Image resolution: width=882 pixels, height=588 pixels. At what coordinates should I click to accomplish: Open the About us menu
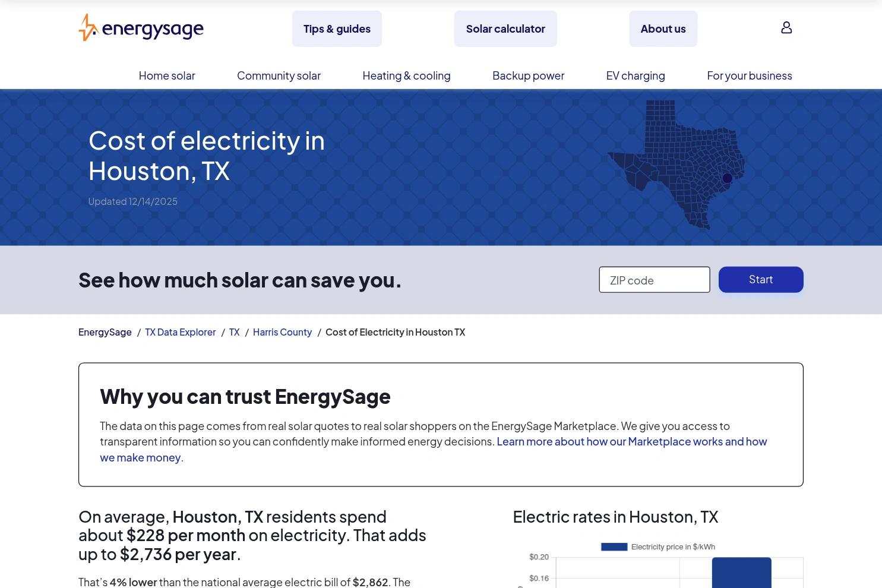pos(663,29)
